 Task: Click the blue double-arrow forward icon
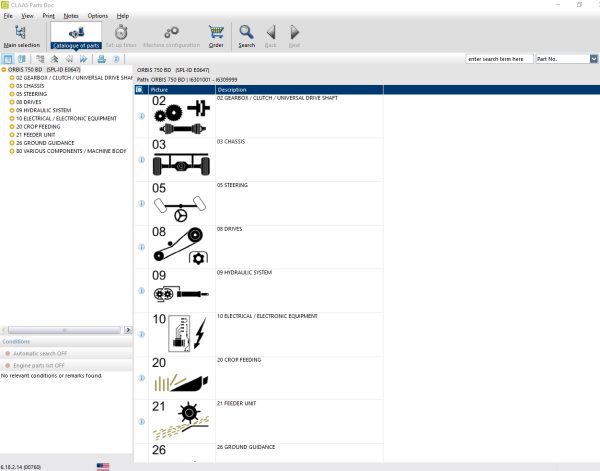coord(83,59)
